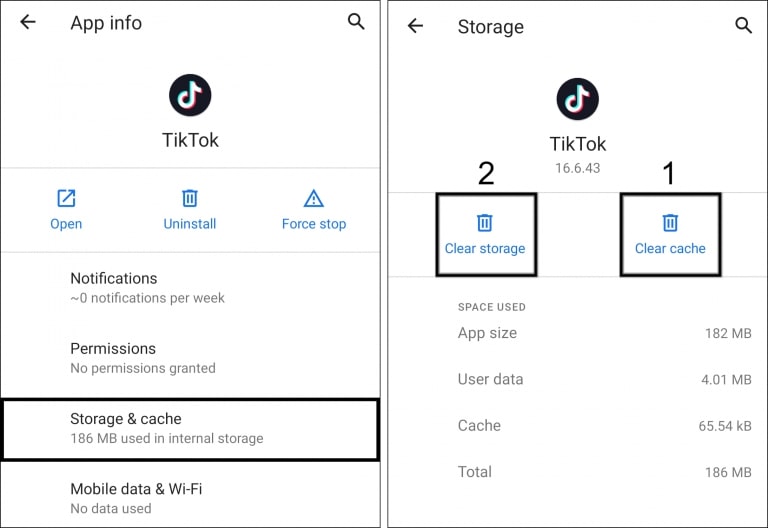768x528 pixels.
Task: Tap the Force stop warning icon
Action: click(x=314, y=198)
